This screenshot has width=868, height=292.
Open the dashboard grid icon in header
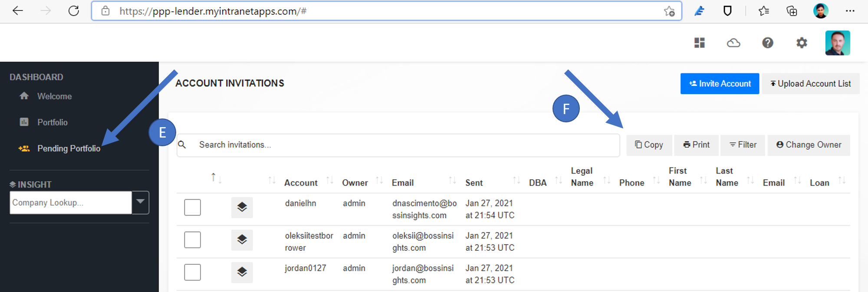(699, 43)
